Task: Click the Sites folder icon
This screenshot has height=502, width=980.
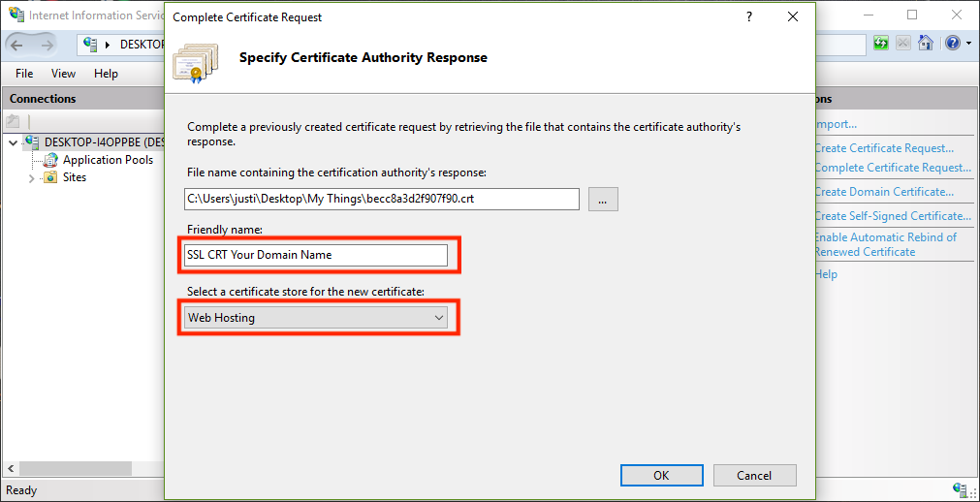Action: click(x=50, y=177)
